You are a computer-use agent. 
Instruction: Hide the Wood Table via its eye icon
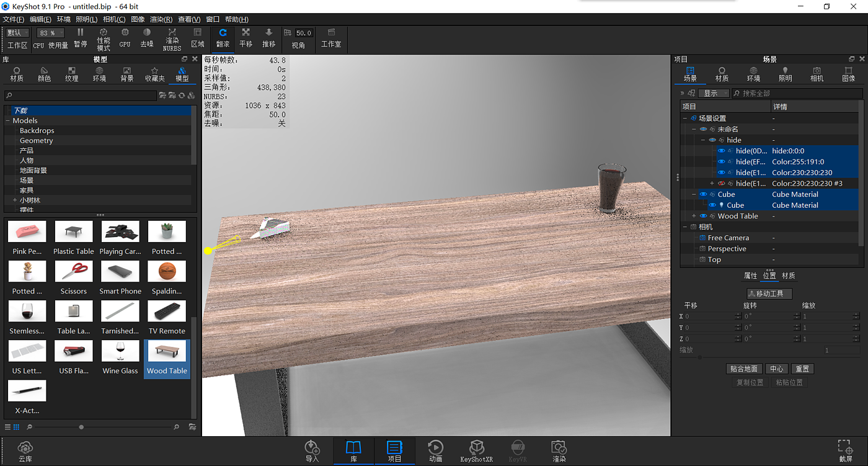coord(703,216)
